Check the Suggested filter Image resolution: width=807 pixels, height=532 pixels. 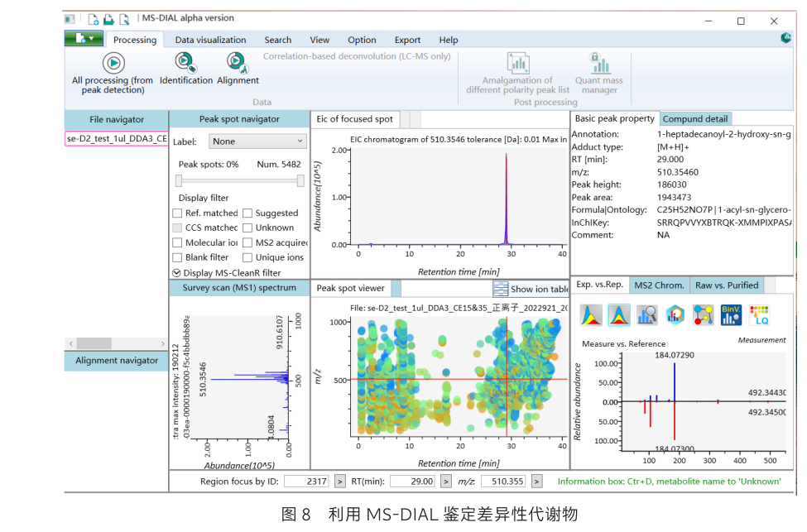click(x=247, y=213)
